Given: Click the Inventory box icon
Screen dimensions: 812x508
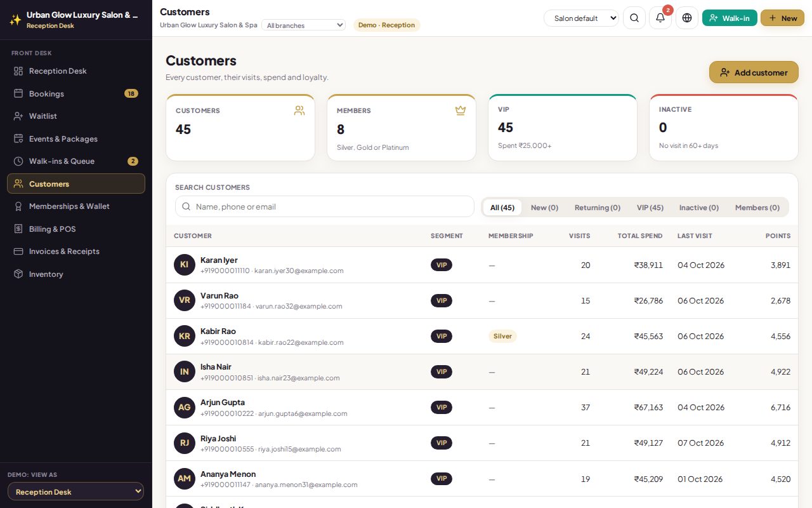Looking at the screenshot, I should point(18,274).
